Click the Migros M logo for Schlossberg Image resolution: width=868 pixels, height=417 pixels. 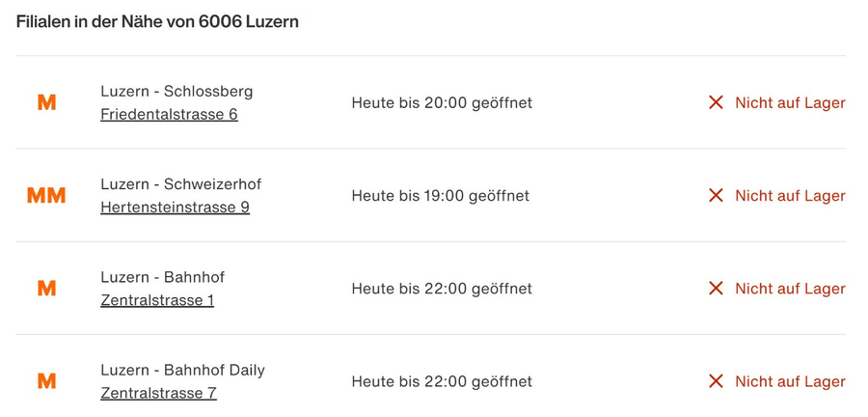tap(46, 102)
